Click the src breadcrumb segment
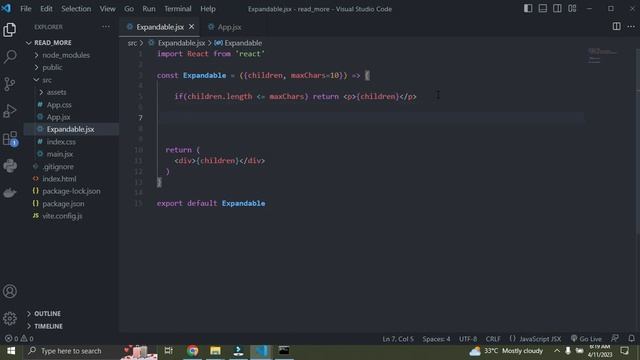 132,43
